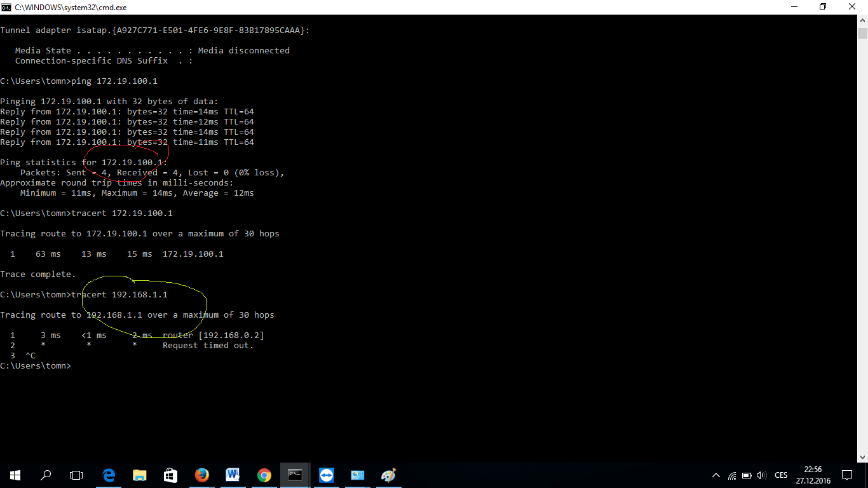Minimize the cmd.exe window

(x=794, y=6)
